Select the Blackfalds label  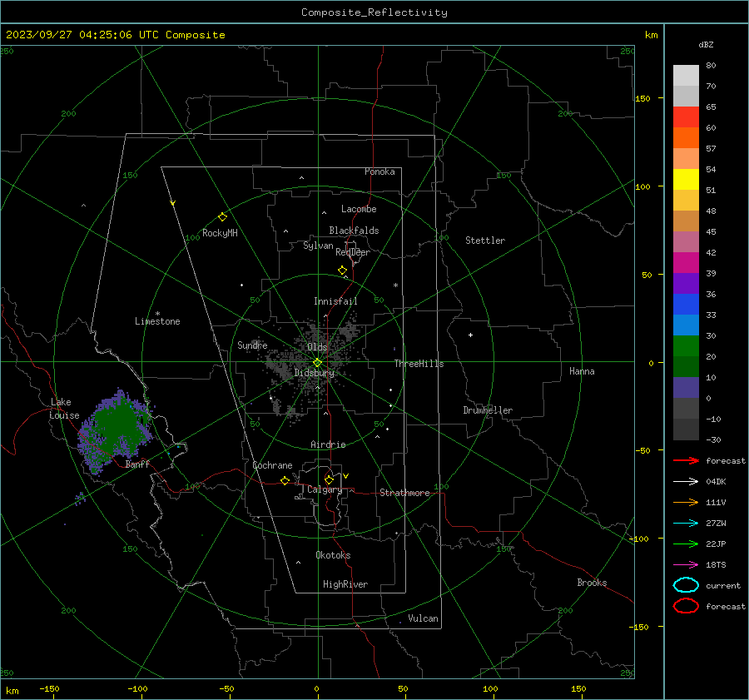(x=354, y=231)
